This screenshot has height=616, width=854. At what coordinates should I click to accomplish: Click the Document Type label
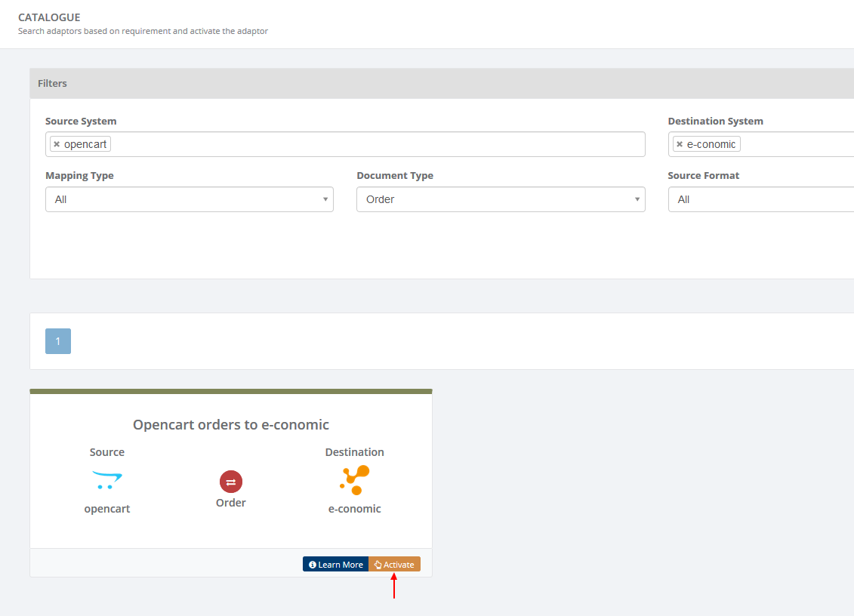coord(395,175)
